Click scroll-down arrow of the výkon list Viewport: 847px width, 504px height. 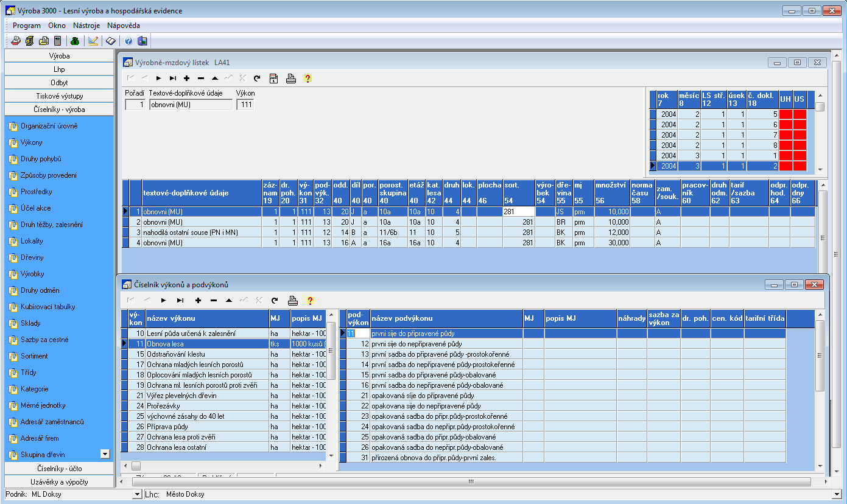pos(332,455)
